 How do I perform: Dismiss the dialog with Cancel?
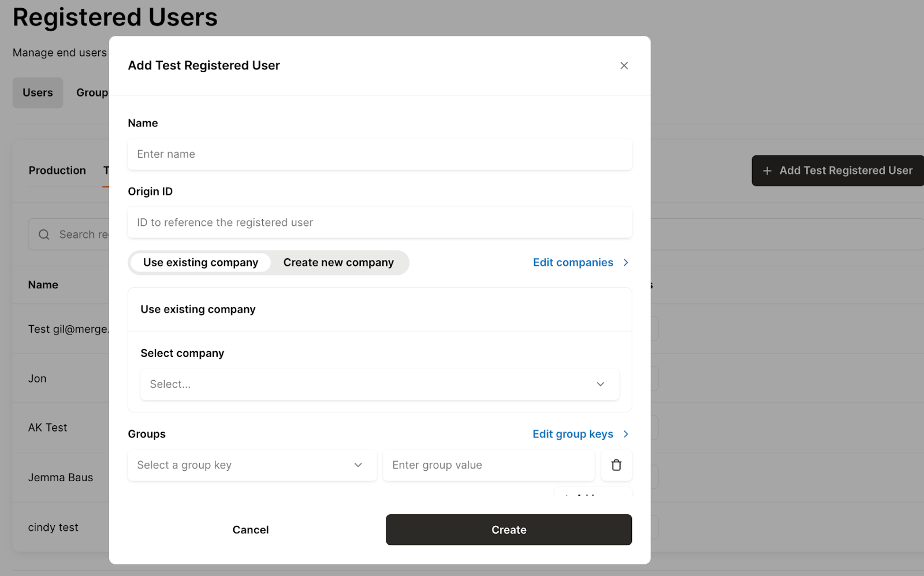coord(250,529)
